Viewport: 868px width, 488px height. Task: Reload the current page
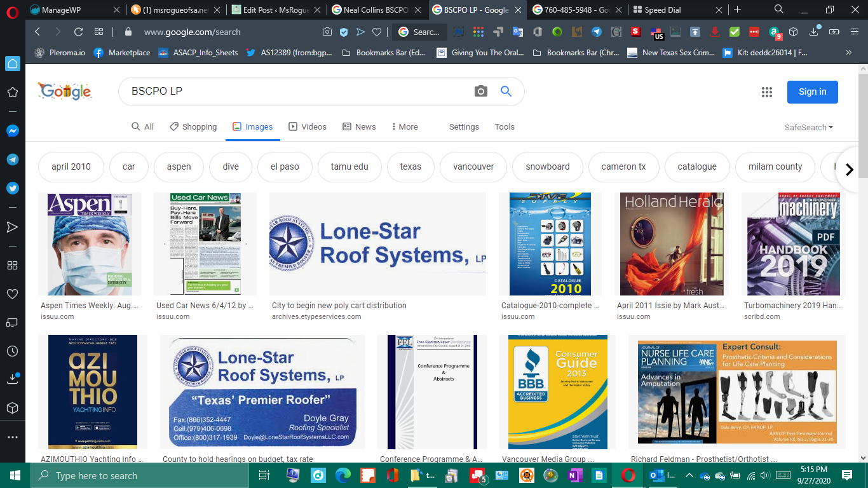[x=78, y=32]
